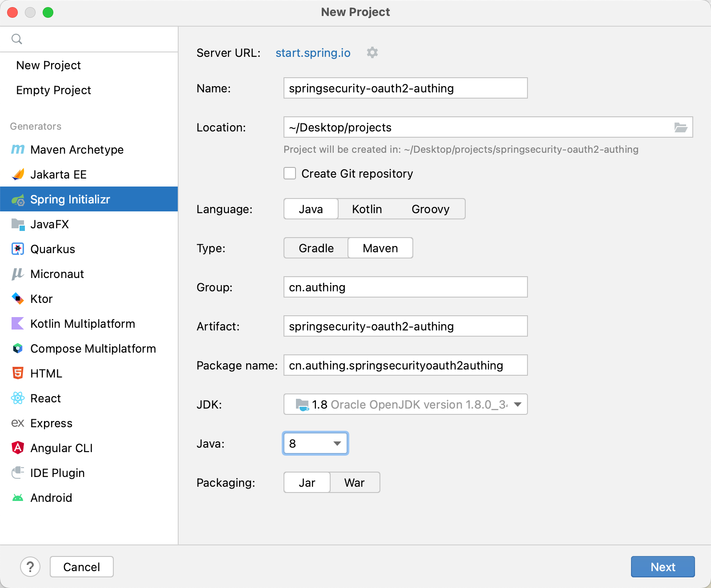Screen dimensions: 711x588
Task: Select the Maven Archetype generator icon
Action: point(17,150)
